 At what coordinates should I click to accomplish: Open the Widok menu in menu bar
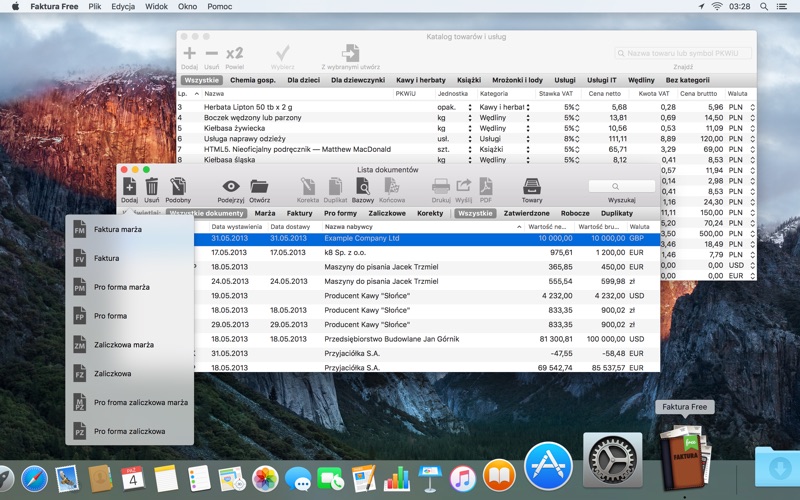[157, 6]
